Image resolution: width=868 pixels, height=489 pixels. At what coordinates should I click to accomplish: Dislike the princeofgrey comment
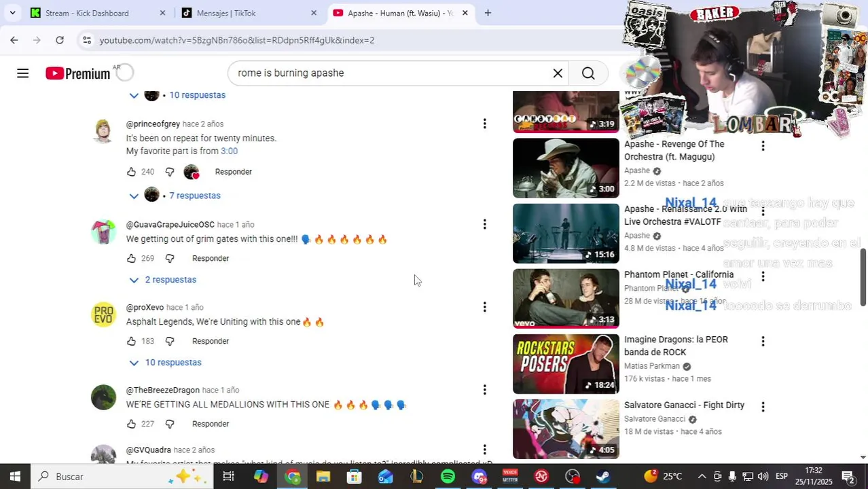(x=170, y=172)
